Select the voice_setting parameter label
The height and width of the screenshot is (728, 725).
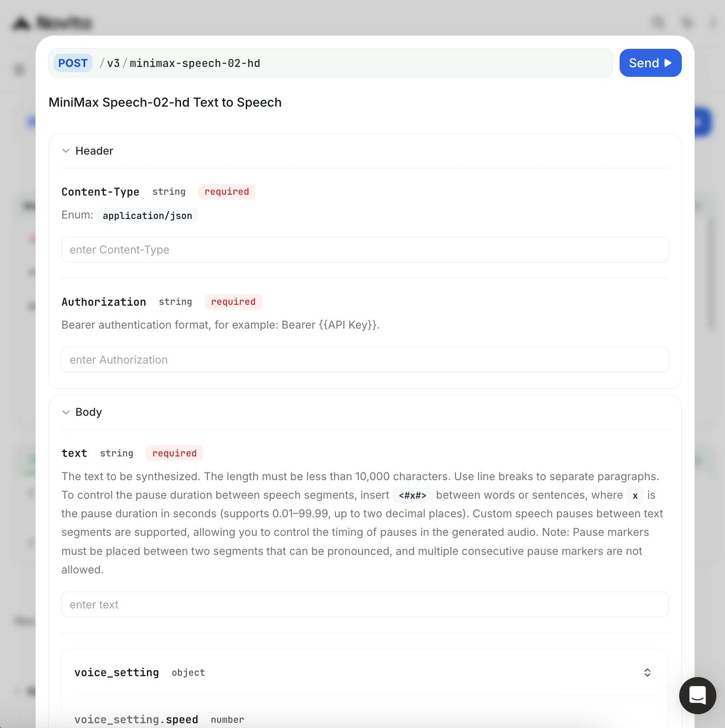coord(117,672)
